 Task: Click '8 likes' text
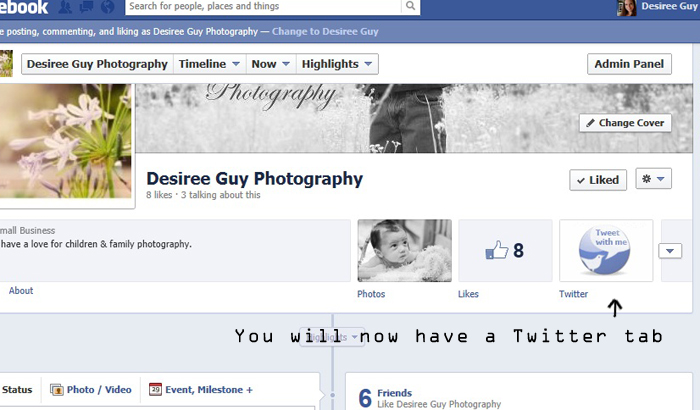point(159,195)
